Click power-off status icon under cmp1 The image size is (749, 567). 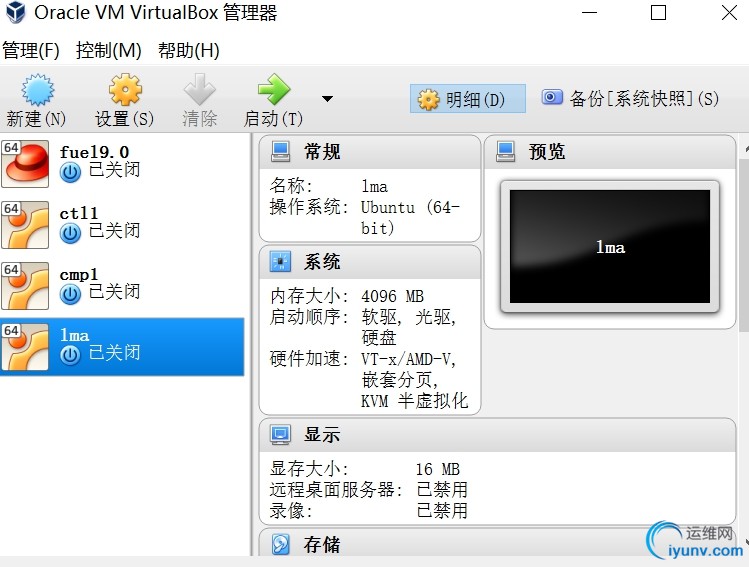click(70, 295)
